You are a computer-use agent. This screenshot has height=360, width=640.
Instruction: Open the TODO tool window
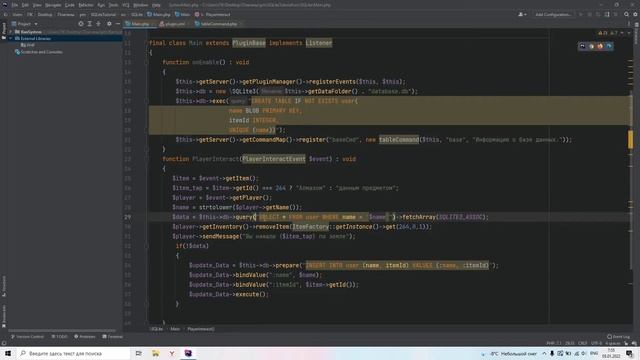59,336
